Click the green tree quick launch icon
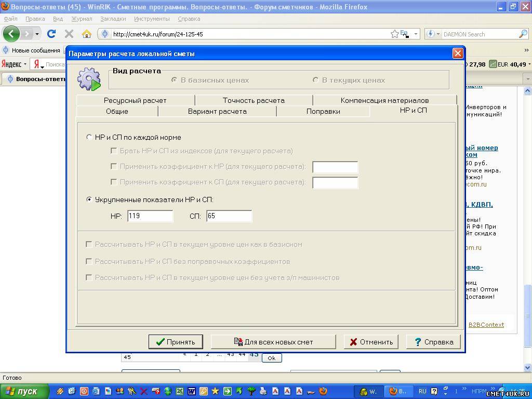Image resolution: width=532 pixels, height=399 pixels. click(251, 391)
